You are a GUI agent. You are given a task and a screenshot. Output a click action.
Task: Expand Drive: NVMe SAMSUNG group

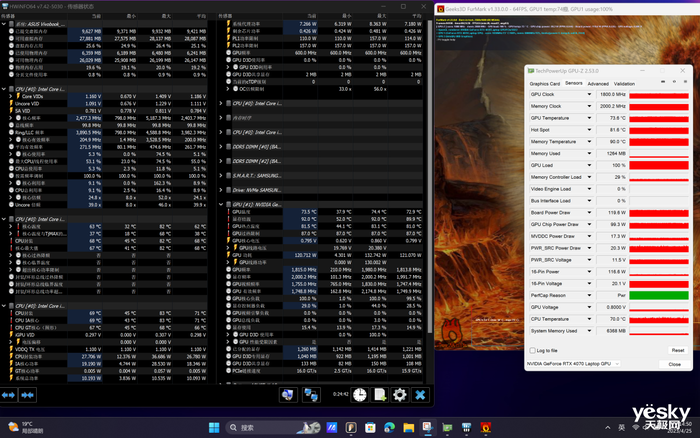pos(221,190)
